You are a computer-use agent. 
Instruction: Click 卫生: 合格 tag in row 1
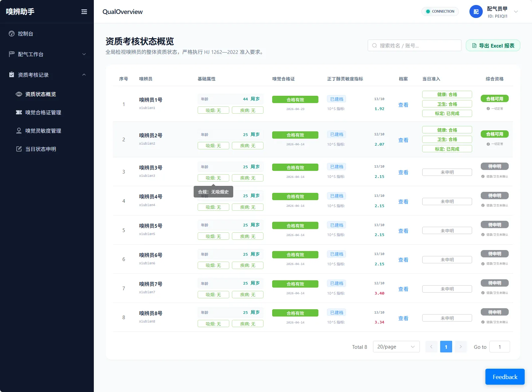coord(447,104)
